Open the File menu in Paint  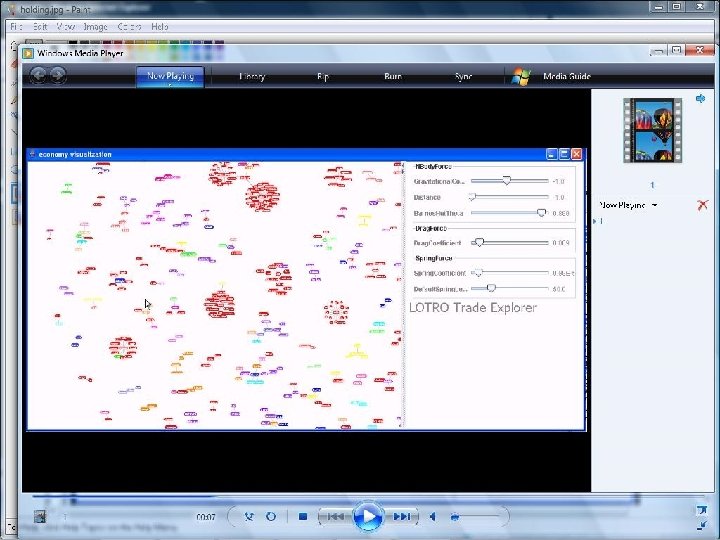[16, 27]
